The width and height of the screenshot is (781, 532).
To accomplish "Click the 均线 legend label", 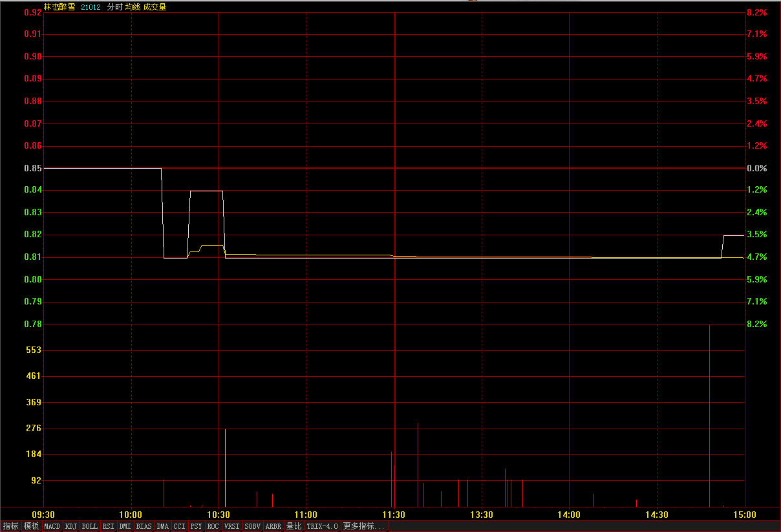I will click(133, 6).
